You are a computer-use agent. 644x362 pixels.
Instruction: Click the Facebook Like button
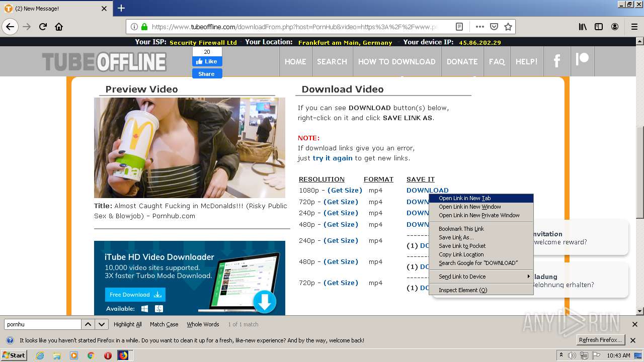(x=207, y=61)
